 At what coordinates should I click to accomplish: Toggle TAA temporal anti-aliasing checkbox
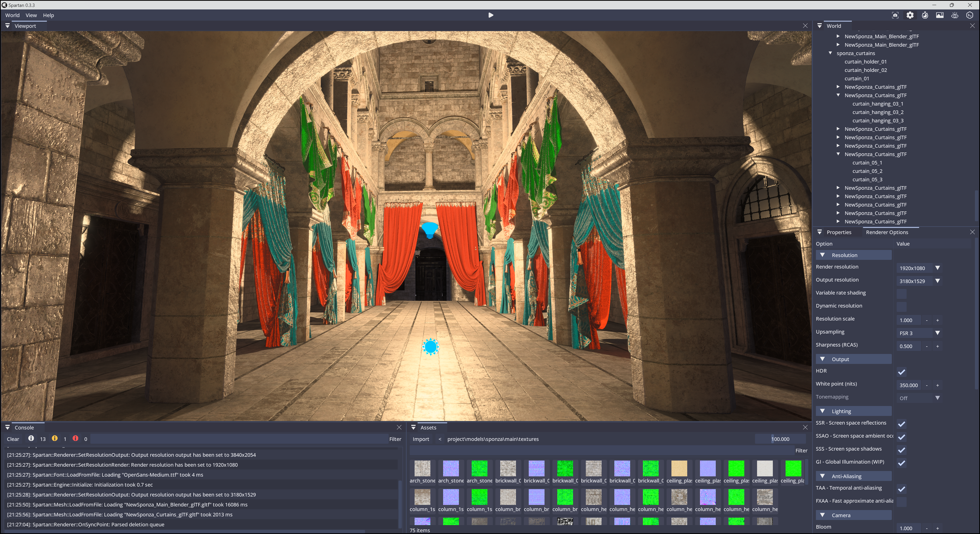coord(901,489)
